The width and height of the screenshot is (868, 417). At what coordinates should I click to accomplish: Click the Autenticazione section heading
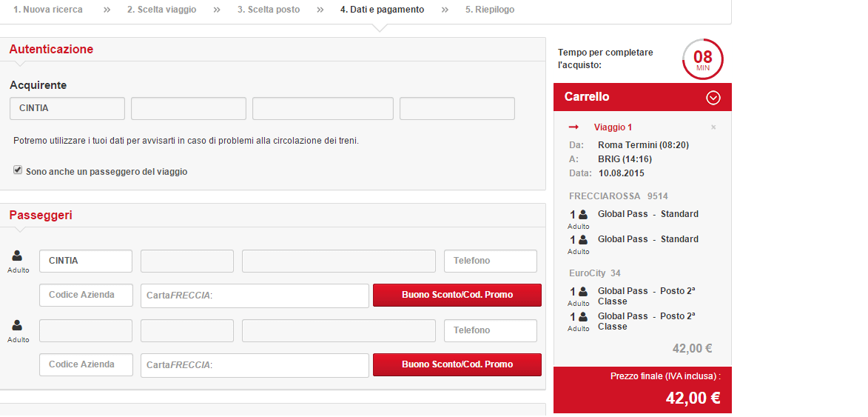pyautogui.click(x=52, y=50)
